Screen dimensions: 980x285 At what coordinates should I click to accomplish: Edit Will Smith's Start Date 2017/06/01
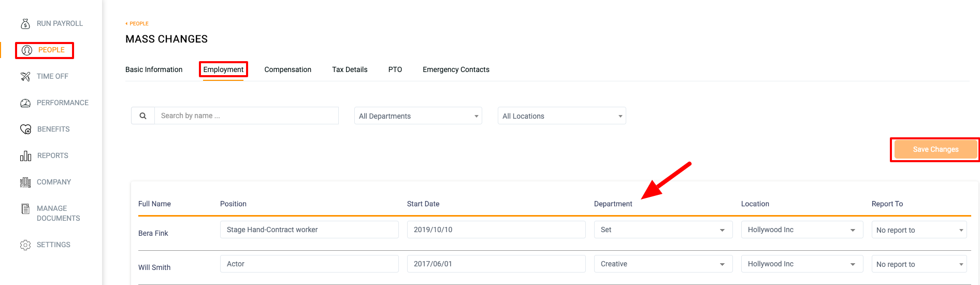pos(496,264)
